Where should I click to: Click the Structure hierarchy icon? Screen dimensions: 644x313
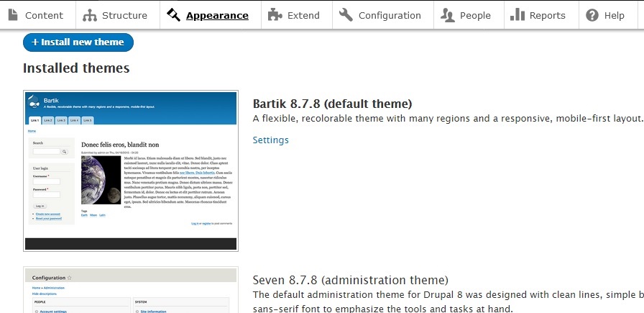click(x=89, y=15)
